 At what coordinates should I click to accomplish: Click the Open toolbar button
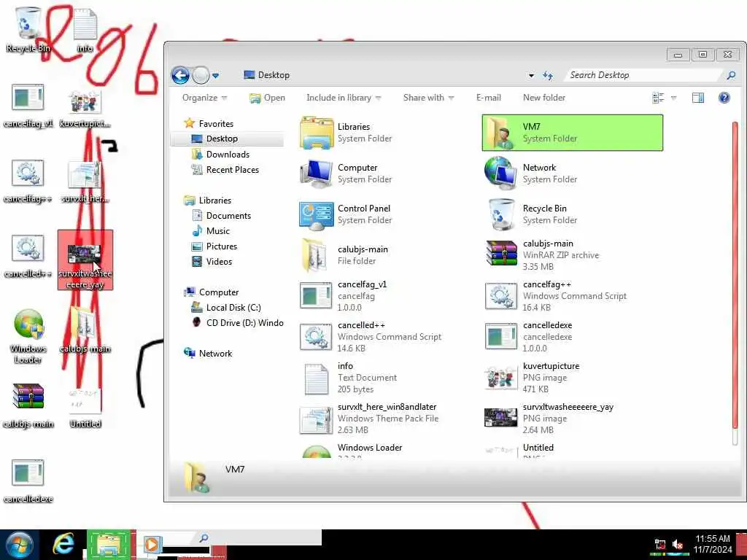(267, 98)
